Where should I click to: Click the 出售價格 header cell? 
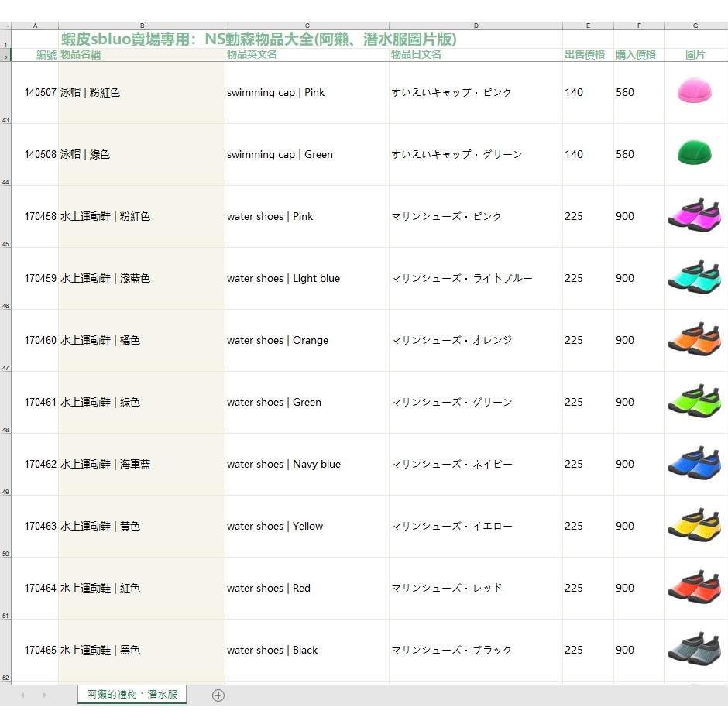[589, 55]
